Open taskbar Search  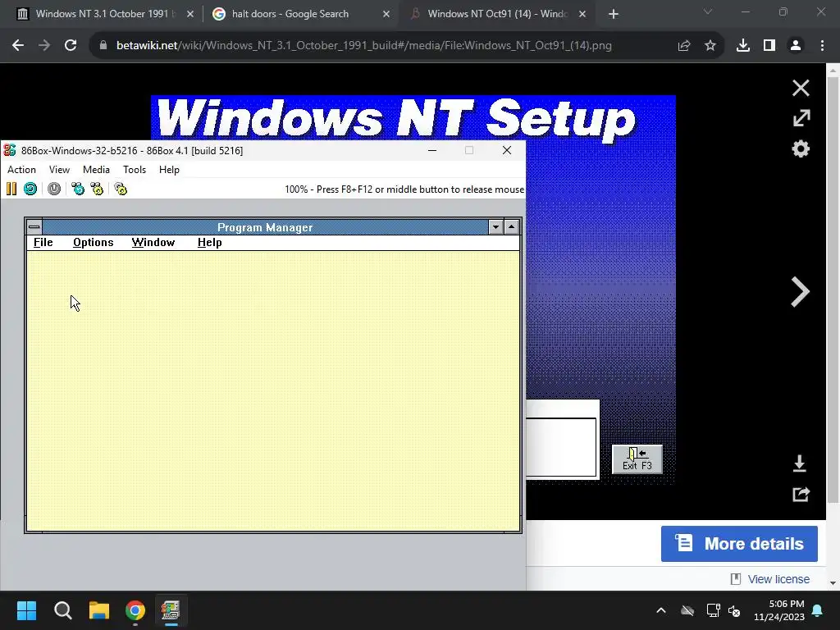point(62,610)
